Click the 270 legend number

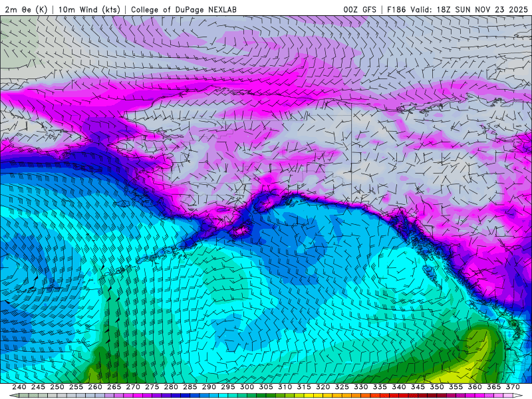133,387
